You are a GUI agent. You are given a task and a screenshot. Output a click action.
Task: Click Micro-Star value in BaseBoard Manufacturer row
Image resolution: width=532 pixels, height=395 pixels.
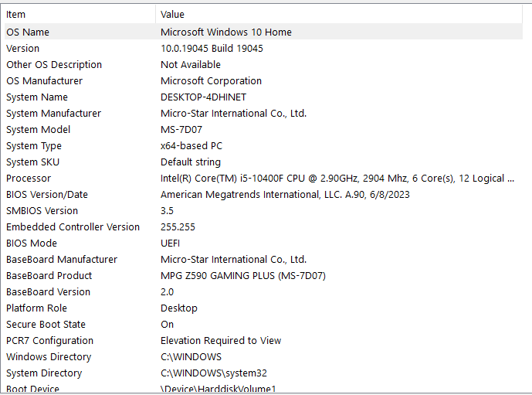click(233, 260)
